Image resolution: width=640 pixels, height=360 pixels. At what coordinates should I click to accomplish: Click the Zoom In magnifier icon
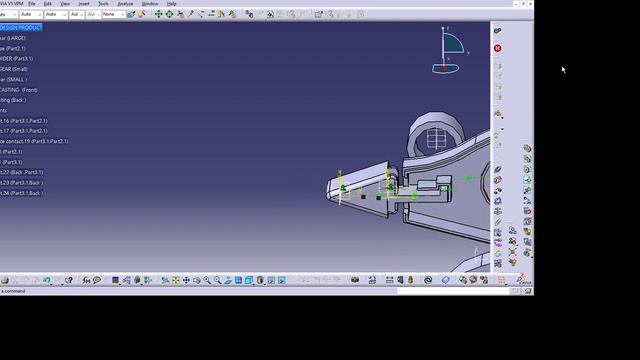pos(207,280)
